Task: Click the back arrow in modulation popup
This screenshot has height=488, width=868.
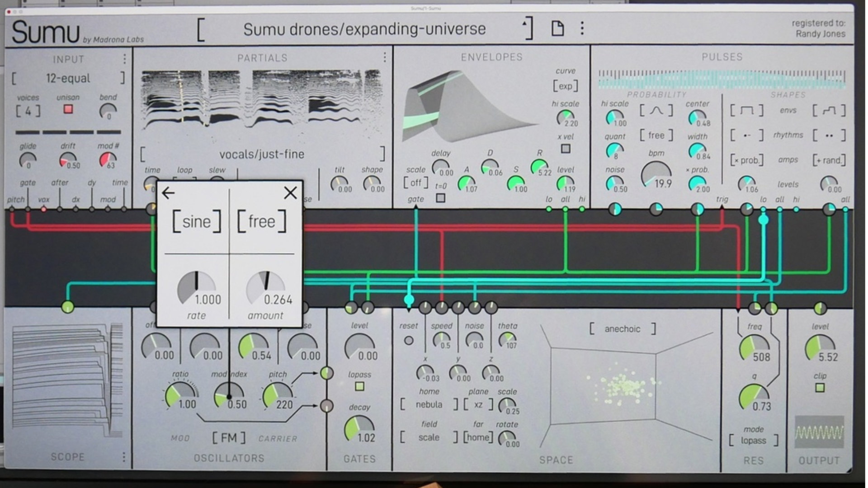Action: point(168,193)
